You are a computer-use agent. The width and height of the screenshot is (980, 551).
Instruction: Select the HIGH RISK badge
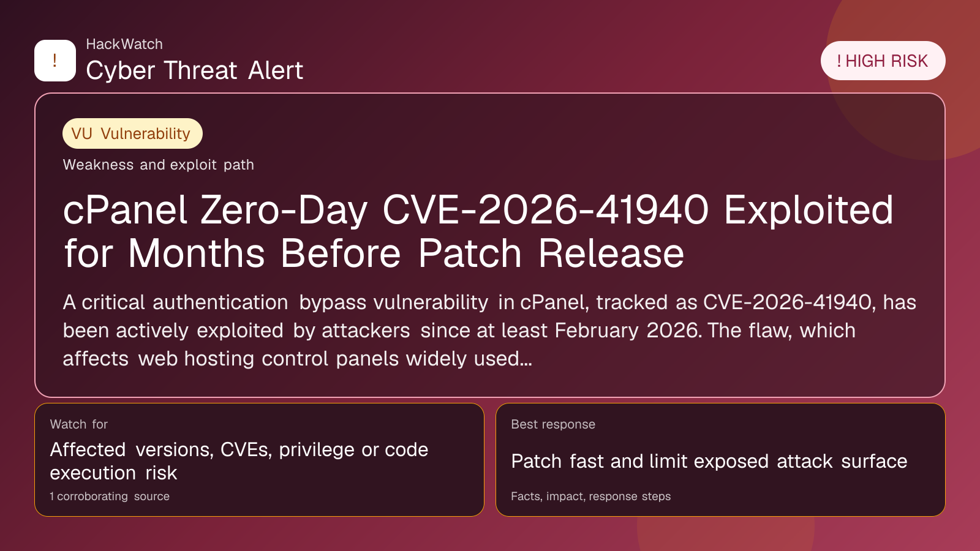[x=883, y=61]
